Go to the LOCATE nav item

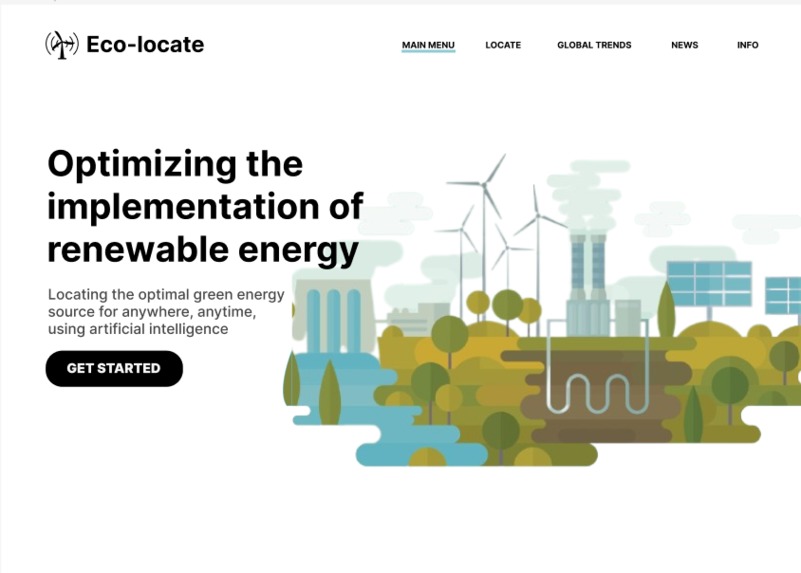pos(503,45)
